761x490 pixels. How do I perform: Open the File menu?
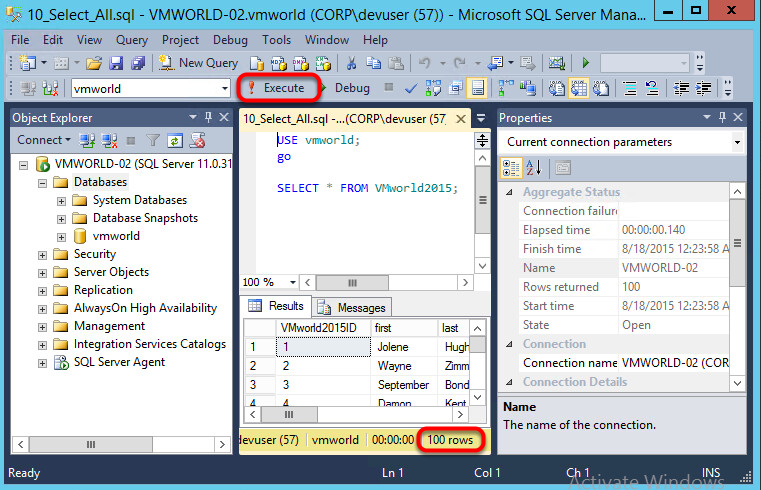tap(20, 40)
